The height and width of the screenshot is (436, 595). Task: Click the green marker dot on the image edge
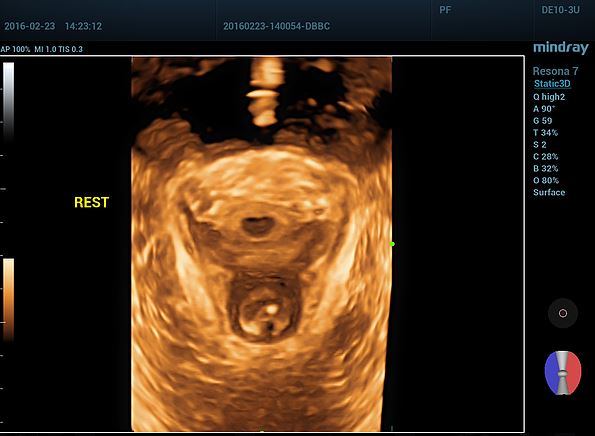(392, 244)
